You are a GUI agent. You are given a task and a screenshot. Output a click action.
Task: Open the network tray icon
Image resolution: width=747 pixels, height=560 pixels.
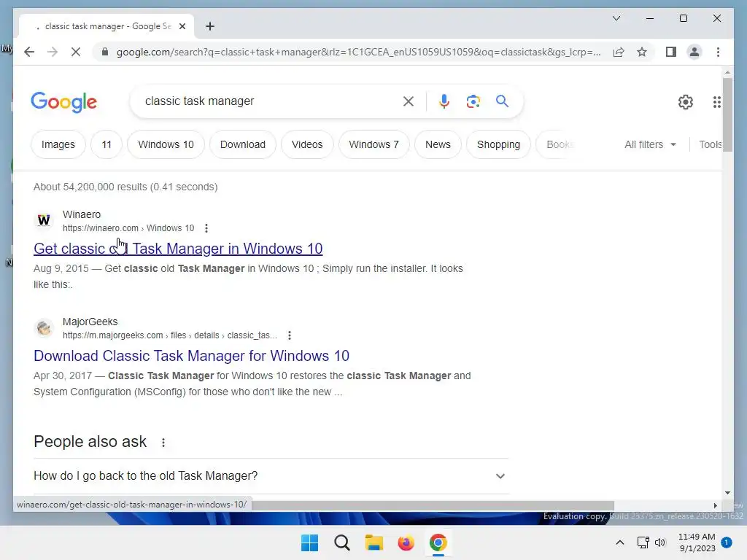click(643, 542)
